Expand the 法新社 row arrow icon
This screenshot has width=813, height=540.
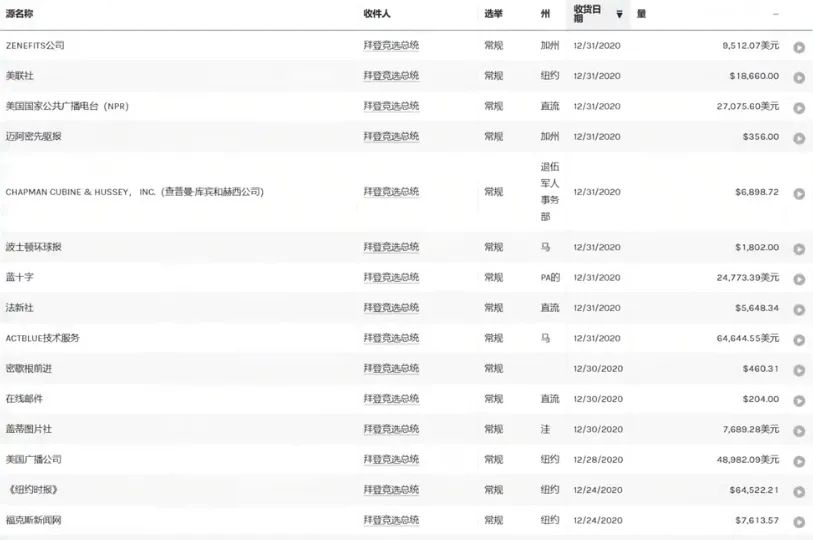[x=799, y=310]
